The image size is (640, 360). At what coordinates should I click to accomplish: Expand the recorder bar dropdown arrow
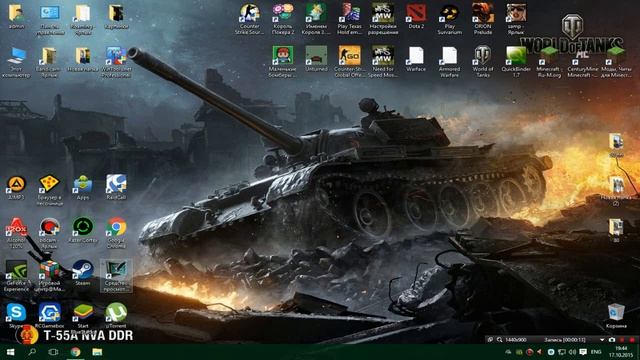pos(602,340)
